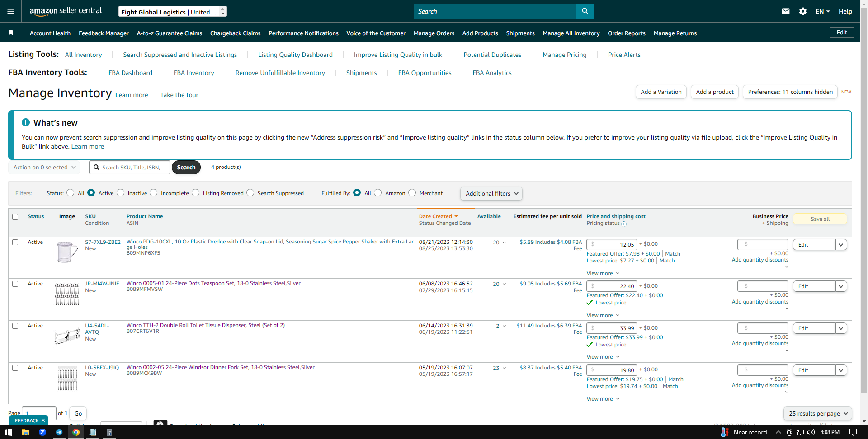Select the Search Suppressed status filter
This screenshot has height=439, width=868.
pos(250,193)
